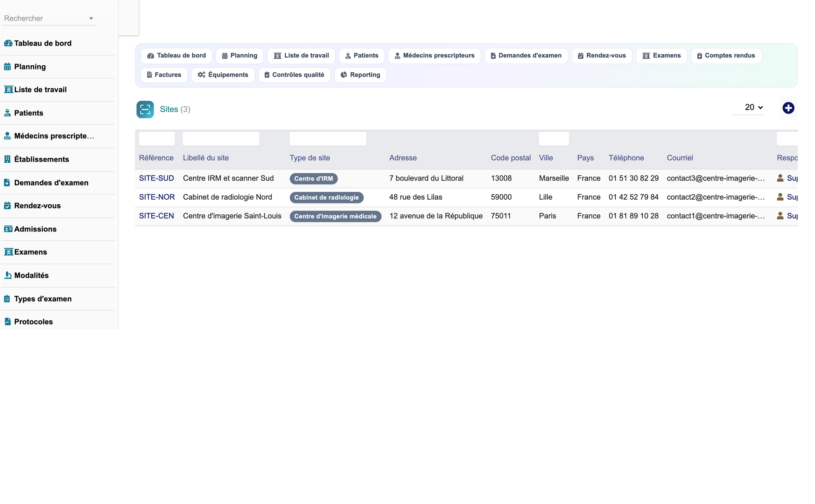Open the SITE-SUD reference link
Image resolution: width=815 pixels, height=504 pixels.
156,178
